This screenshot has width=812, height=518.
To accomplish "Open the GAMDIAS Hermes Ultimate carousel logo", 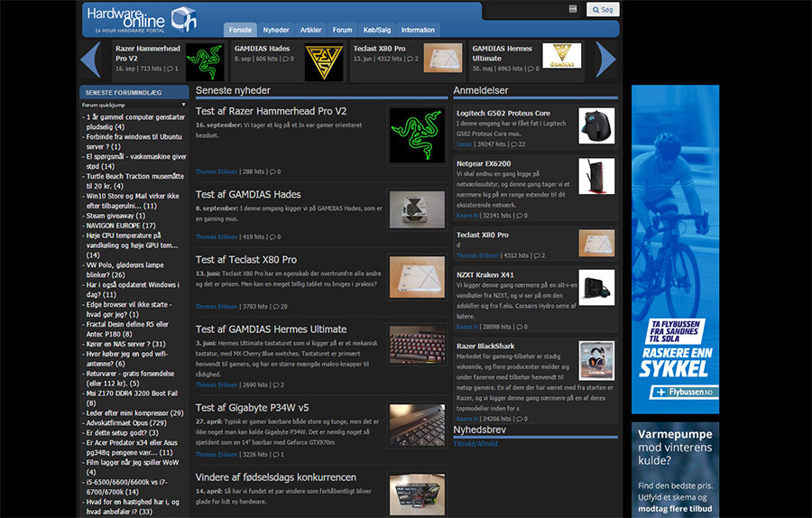I will (x=562, y=56).
